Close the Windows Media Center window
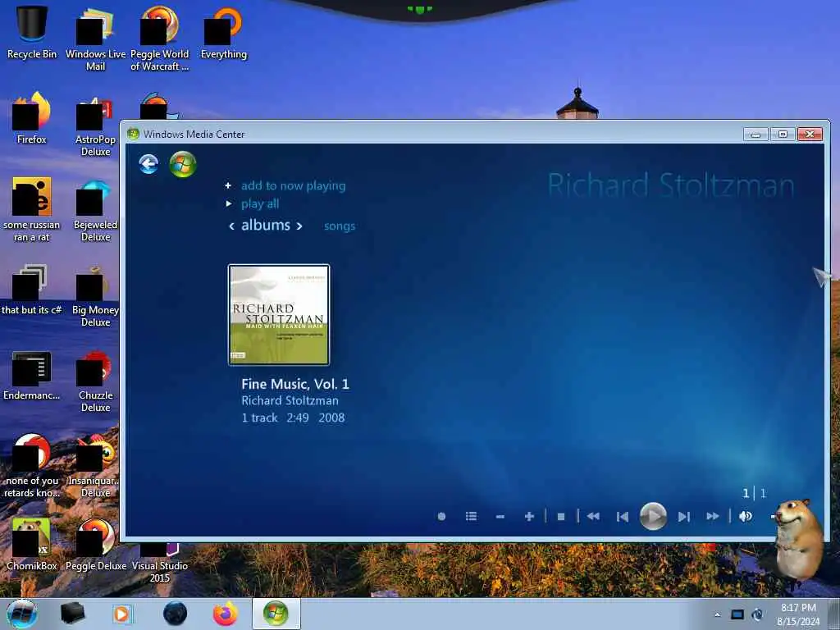840x630 pixels. click(x=810, y=134)
